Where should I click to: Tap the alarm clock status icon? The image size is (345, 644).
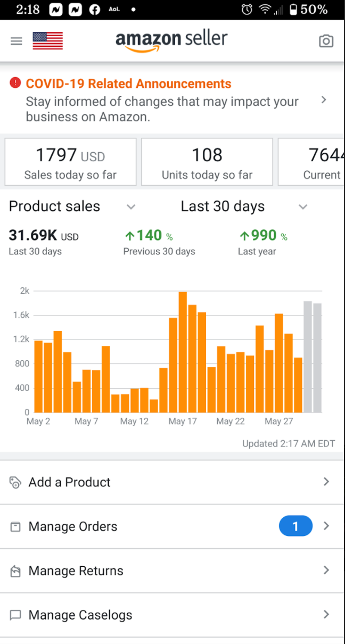click(x=247, y=10)
